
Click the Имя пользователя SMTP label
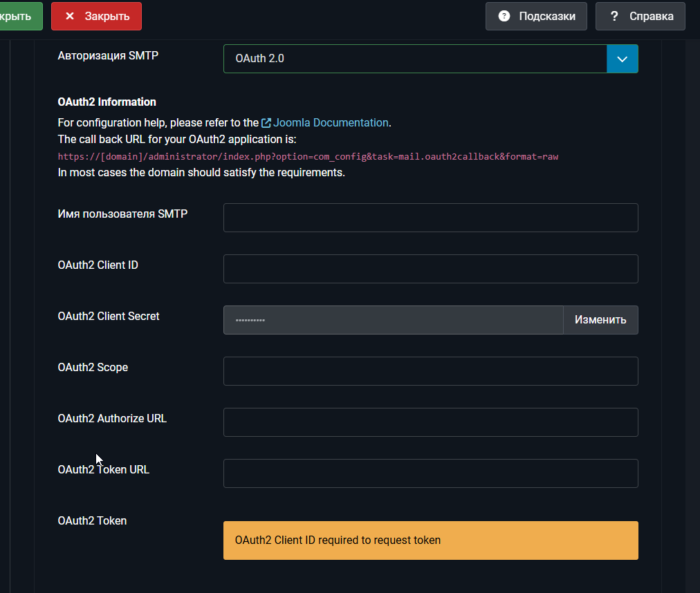(x=122, y=214)
